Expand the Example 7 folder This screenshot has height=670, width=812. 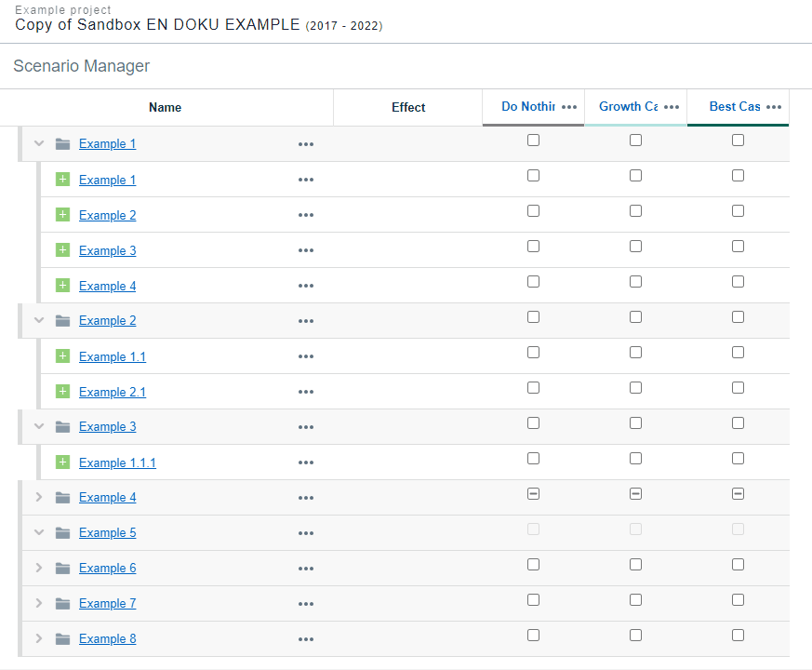point(39,604)
